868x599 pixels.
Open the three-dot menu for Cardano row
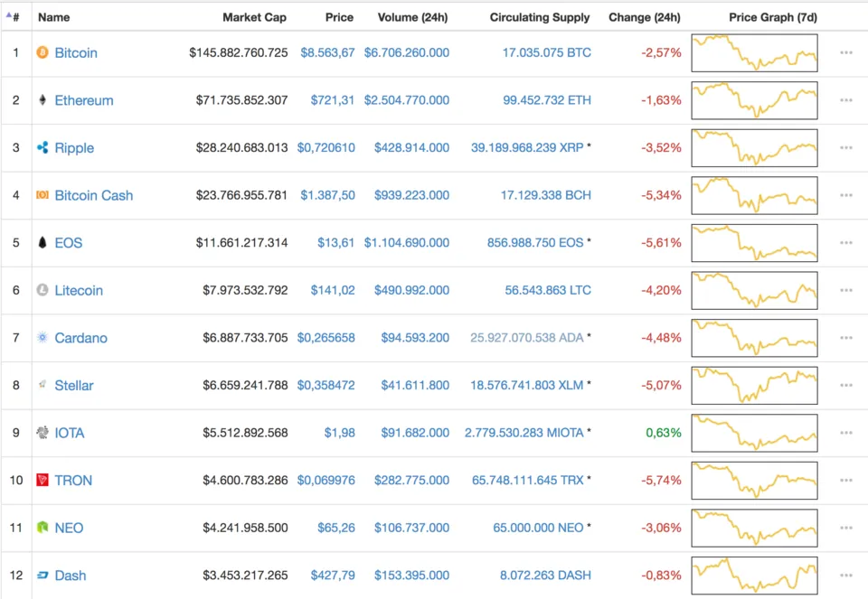point(846,338)
